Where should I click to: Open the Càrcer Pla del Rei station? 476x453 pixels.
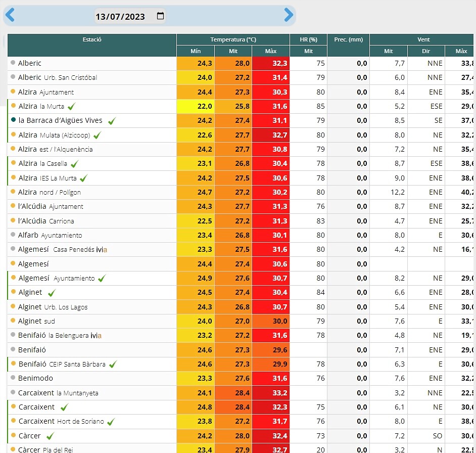coord(45,449)
